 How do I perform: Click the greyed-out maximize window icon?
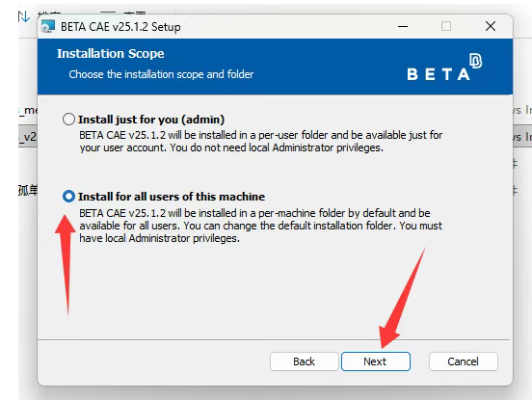point(446,26)
